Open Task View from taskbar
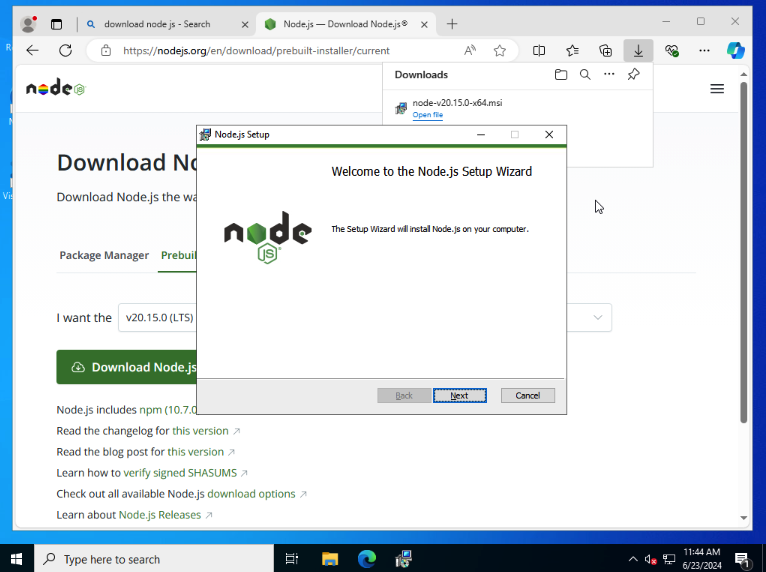The image size is (766, 572). [x=292, y=558]
